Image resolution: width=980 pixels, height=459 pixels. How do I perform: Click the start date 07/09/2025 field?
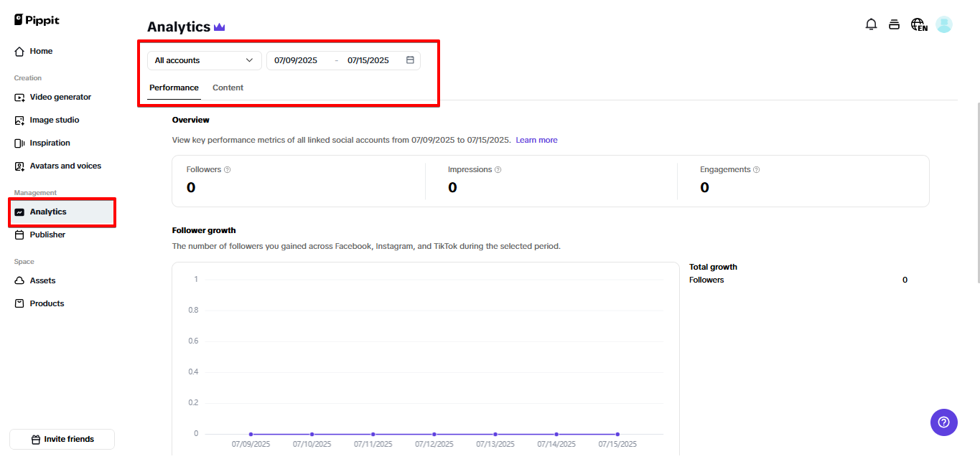coord(296,60)
